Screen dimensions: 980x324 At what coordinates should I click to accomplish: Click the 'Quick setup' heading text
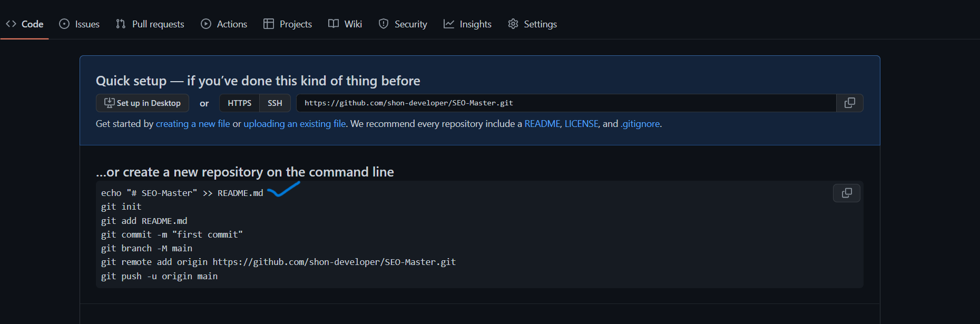258,81
